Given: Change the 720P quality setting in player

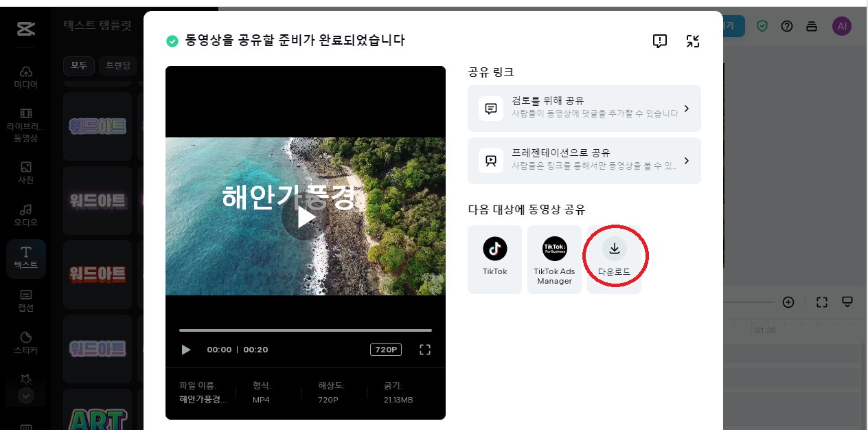Looking at the screenshot, I should [x=385, y=350].
